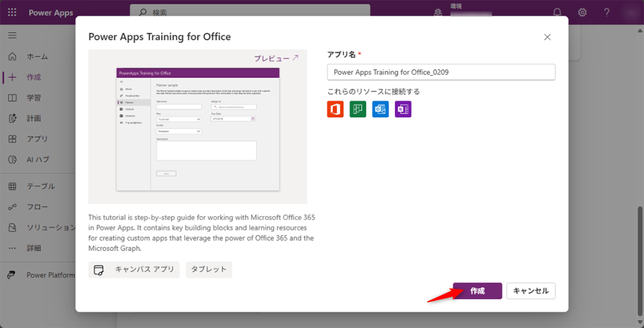Viewport: 644px width, 328px height.
Task: Close the dialog with the X button
Action: 547,37
